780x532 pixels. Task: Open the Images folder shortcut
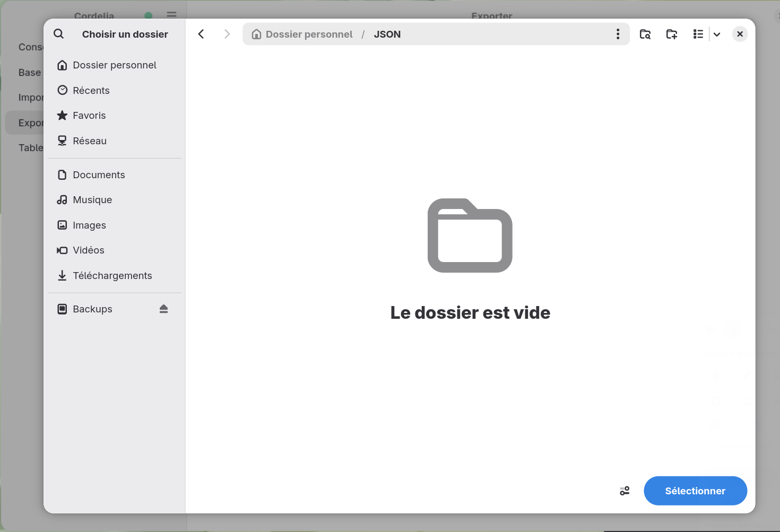115,225
